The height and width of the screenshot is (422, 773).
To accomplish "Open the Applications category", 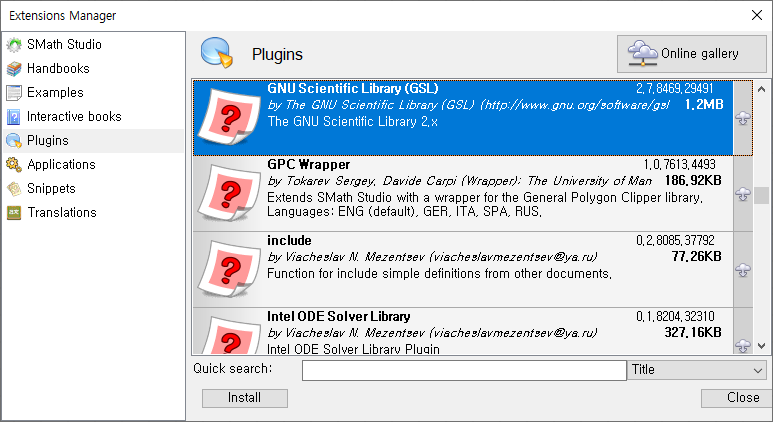I will pyautogui.click(x=93, y=165).
